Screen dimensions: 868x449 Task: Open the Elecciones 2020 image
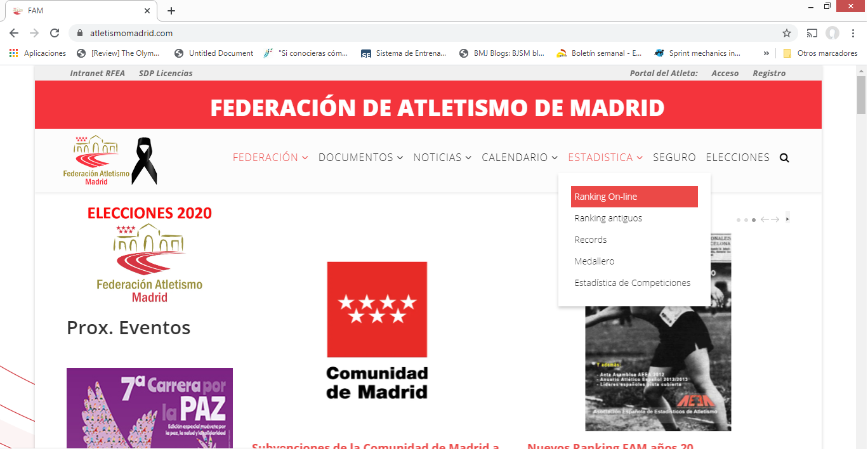click(x=150, y=254)
